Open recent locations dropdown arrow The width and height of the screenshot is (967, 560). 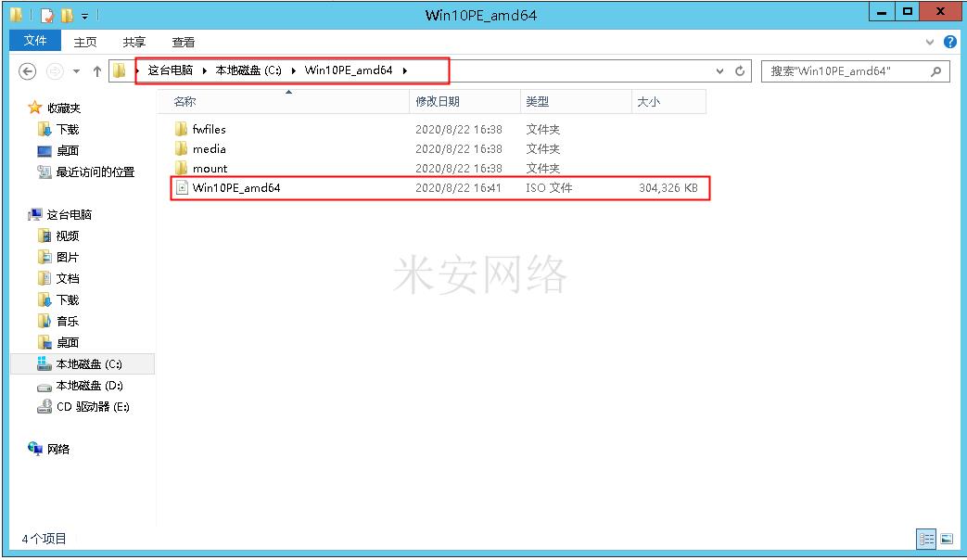76,71
